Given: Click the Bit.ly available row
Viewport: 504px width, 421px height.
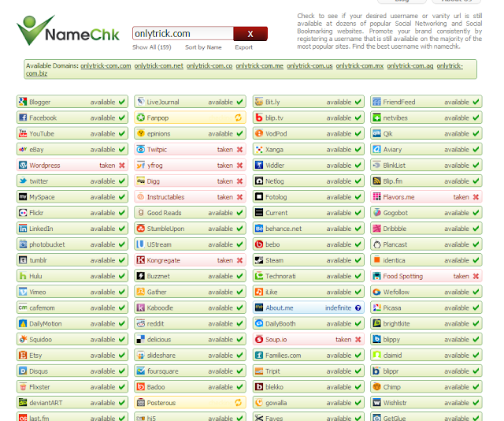Looking at the screenshot, I should point(308,102).
